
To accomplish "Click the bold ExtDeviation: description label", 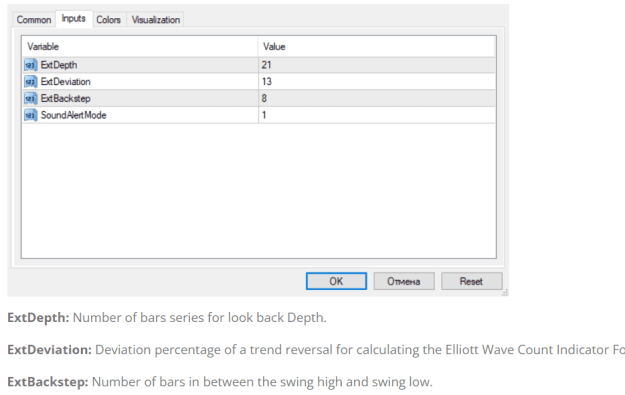I will (x=49, y=350).
